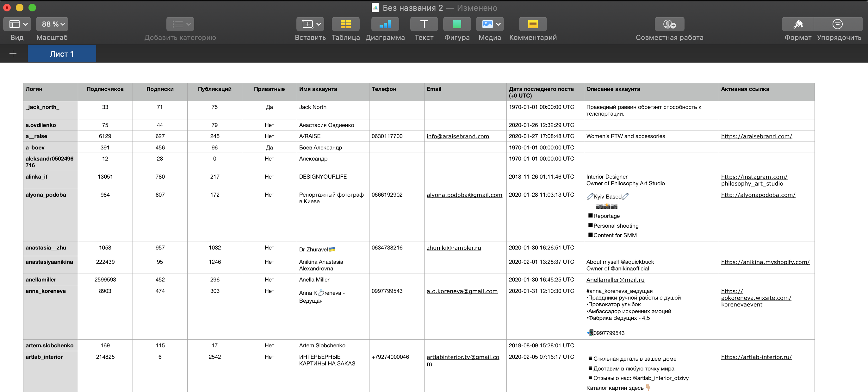Open the Формат (Format) brush panel

797,24
